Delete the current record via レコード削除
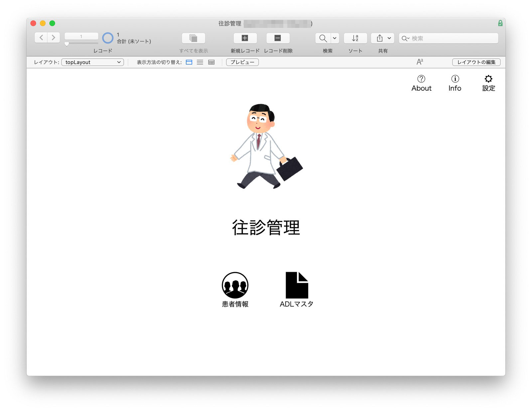 coord(277,38)
